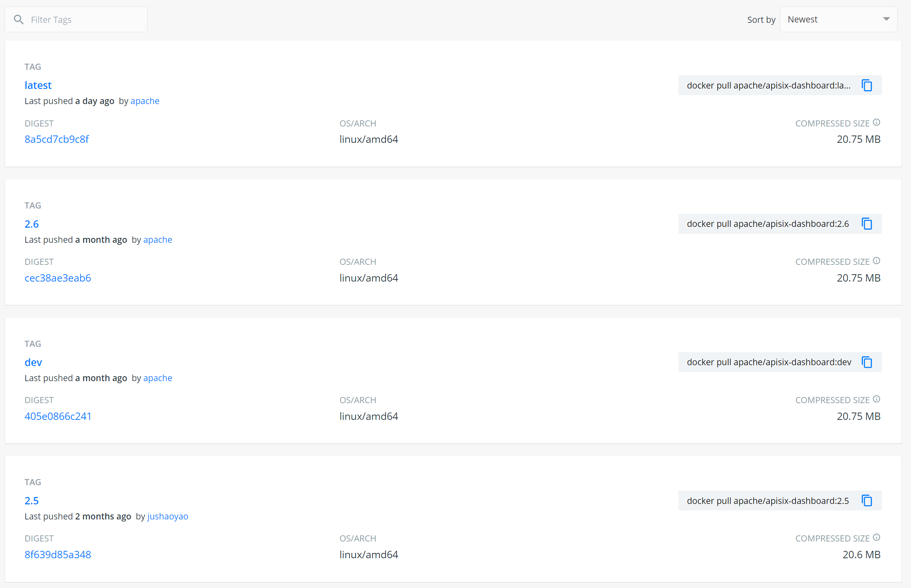This screenshot has width=911, height=588.
Task: Open the latest tag link
Action: (38, 85)
